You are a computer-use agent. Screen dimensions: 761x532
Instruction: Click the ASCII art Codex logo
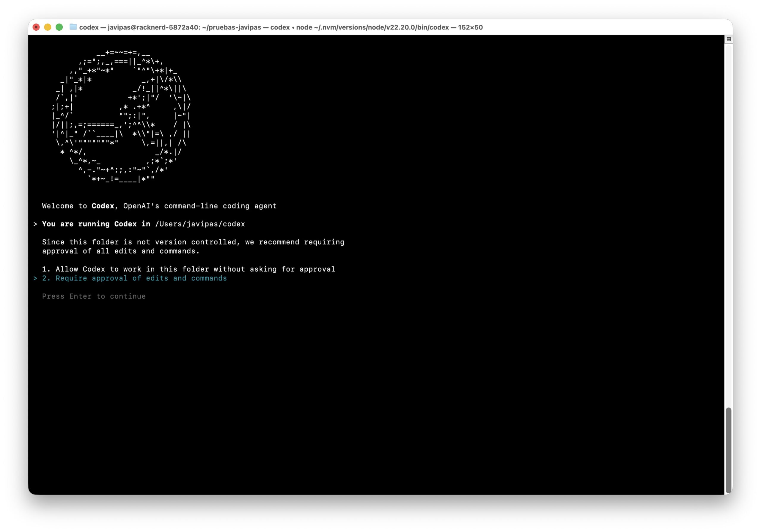(121, 116)
